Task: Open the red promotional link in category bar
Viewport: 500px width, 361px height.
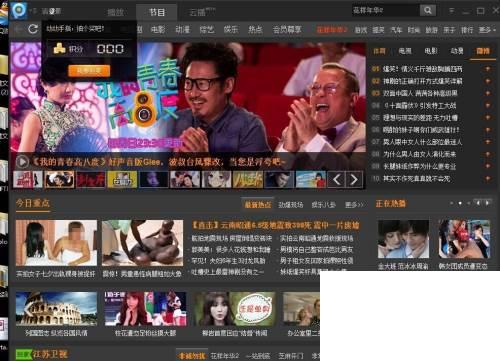Action: [332, 30]
